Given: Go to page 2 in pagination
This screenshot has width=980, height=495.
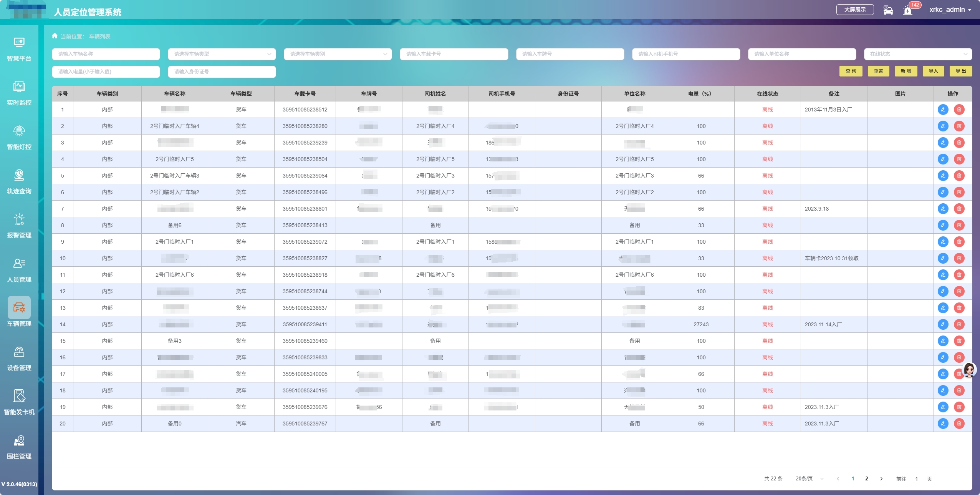Looking at the screenshot, I should (866, 478).
